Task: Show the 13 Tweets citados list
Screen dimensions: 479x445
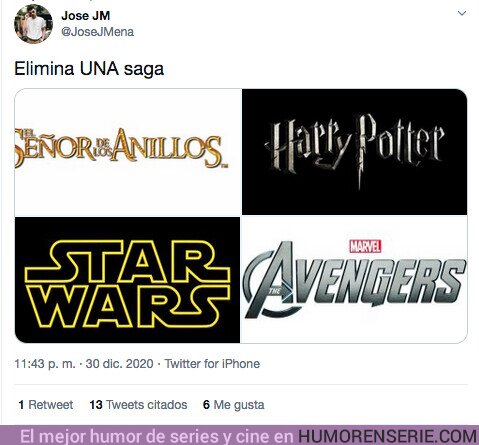Action: (138, 405)
